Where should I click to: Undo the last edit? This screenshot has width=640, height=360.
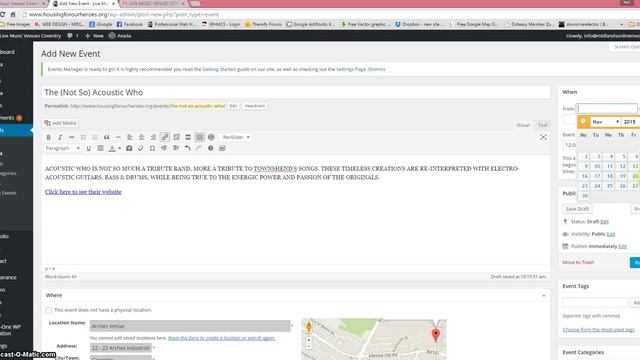(x=187, y=148)
